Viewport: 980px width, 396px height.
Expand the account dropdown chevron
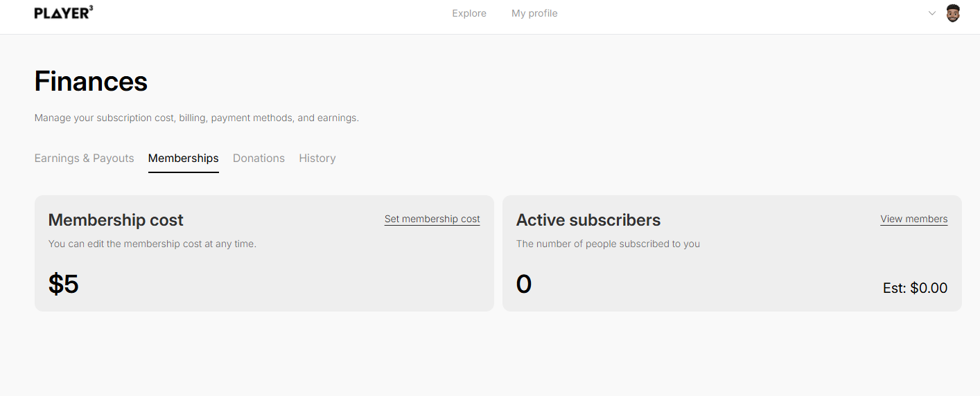click(x=931, y=13)
